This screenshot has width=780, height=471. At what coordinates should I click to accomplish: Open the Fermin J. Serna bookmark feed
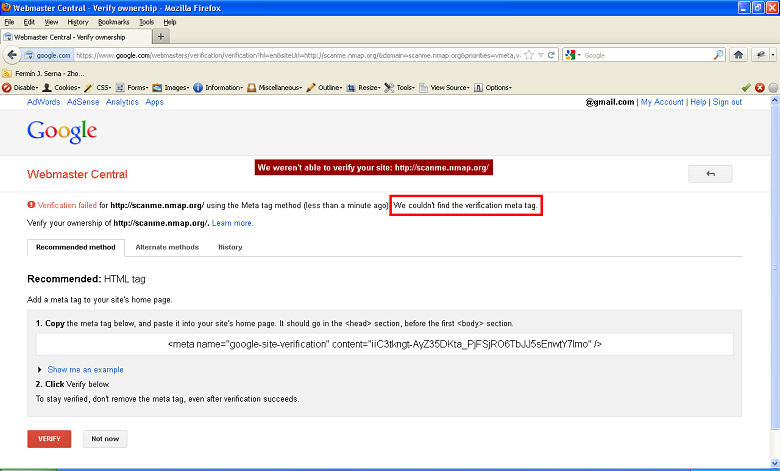point(43,73)
